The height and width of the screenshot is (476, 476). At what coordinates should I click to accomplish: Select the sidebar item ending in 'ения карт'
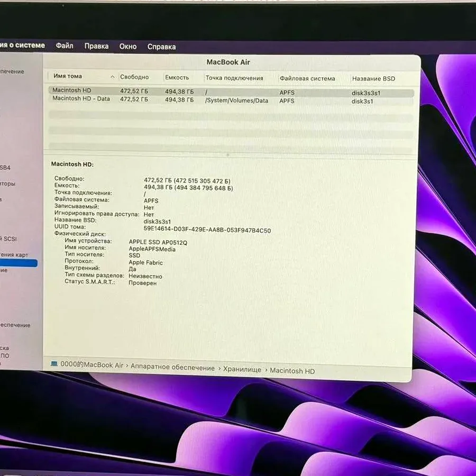point(14,255)
